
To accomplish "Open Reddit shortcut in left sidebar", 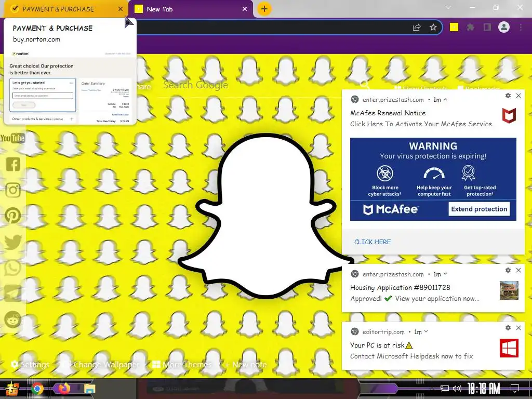I will (x=13, y=320).
